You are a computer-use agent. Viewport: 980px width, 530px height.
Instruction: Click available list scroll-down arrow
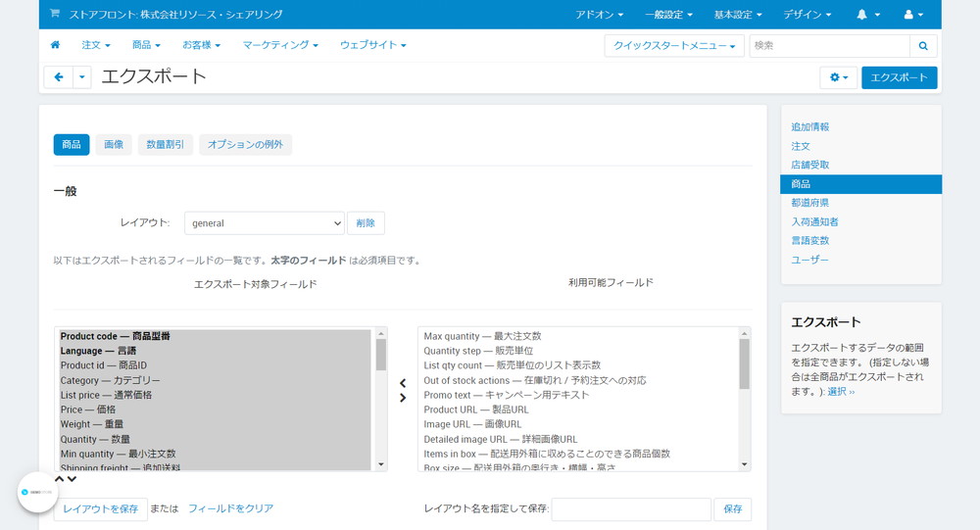(744, 464)
